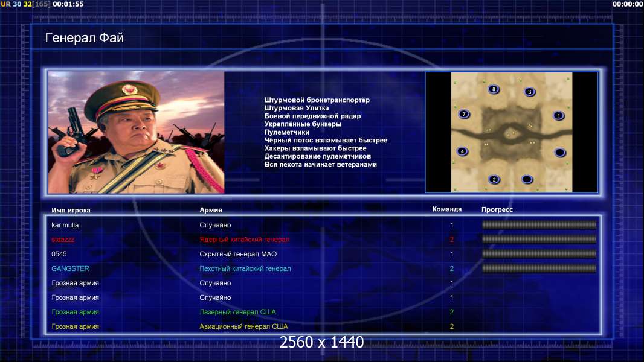This screenshot has width=644, height=362.
Task: Click 'Случайно' army in karimulla's row
Action: (x=215, y=225)
